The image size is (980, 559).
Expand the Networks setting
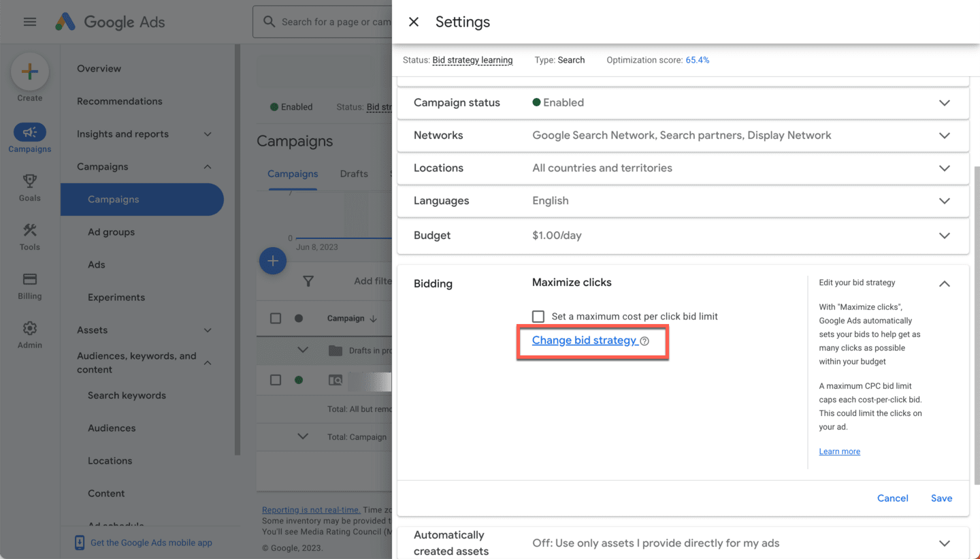tap(945, 135)
